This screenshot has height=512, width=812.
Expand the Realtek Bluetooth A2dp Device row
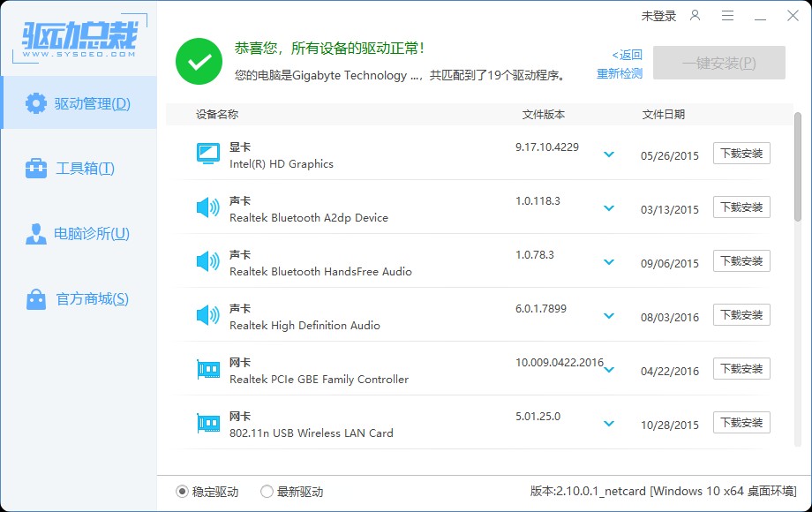click(x=609, y=207)
